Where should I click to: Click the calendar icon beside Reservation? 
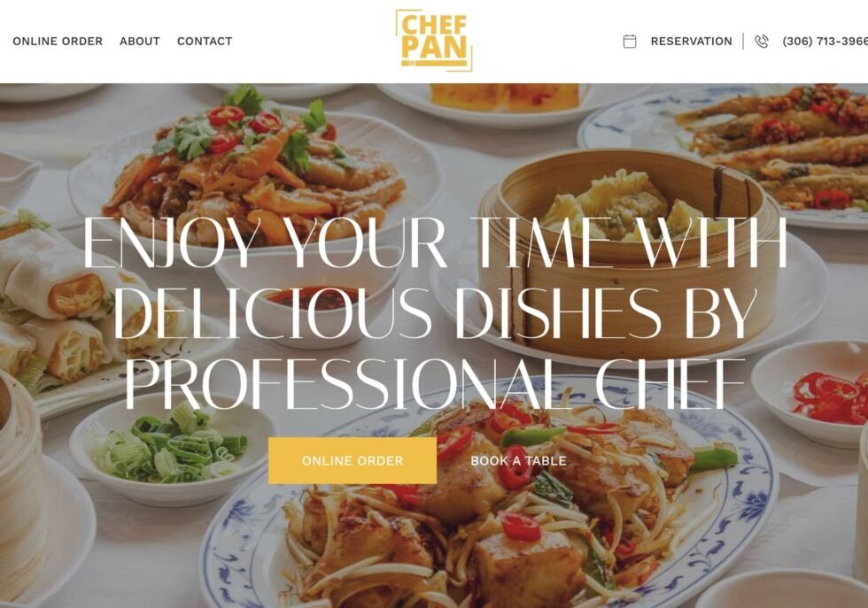coord(630,42)
